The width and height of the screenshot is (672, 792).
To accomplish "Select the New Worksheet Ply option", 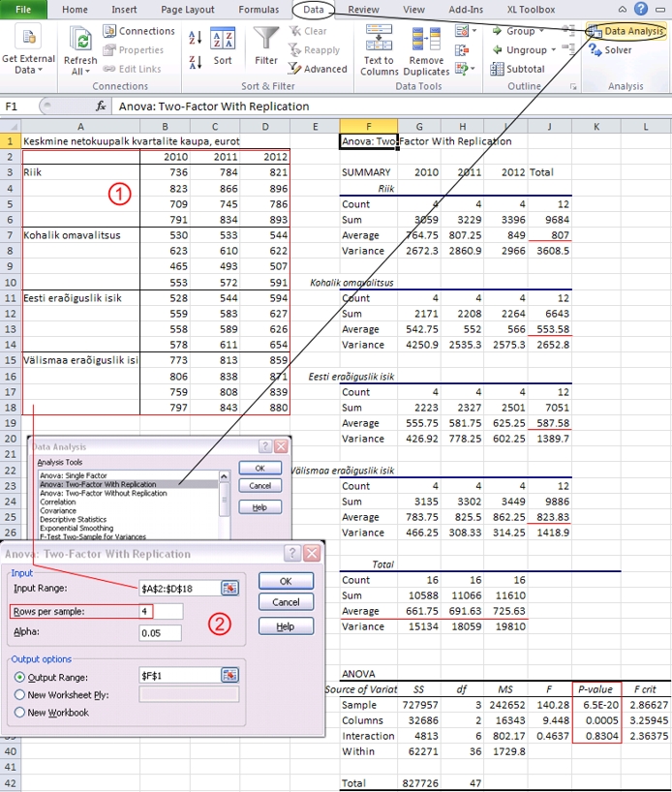I will (x=19, y=694).
